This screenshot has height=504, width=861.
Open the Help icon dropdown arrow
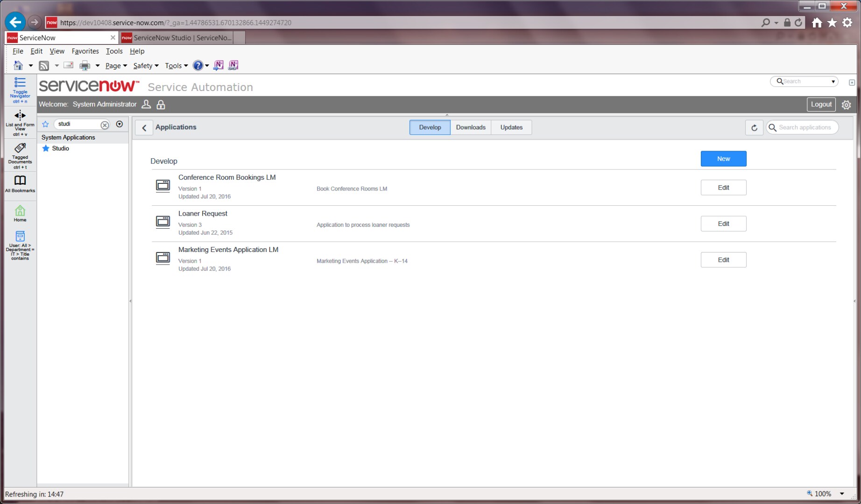(207, 66)
